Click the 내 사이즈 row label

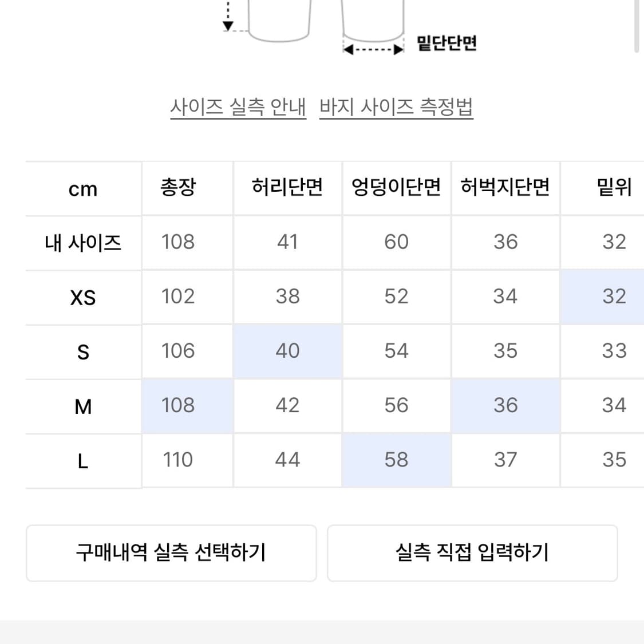click(83, 242)
